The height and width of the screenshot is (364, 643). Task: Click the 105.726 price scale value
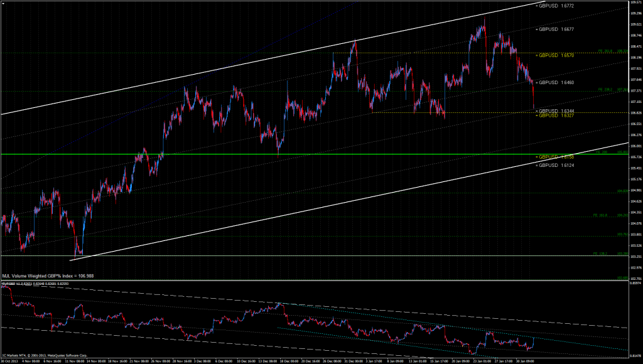point(636,157)
